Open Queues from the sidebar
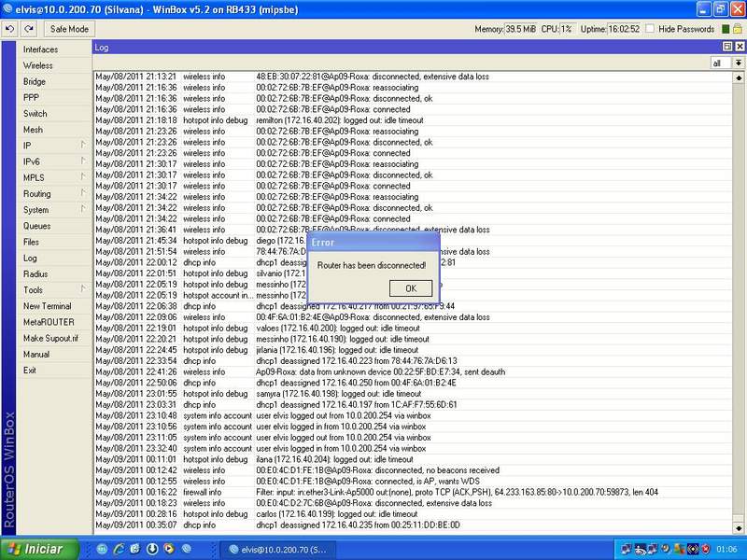Viewport: 747px width, 560px height. tap(53, 226)
